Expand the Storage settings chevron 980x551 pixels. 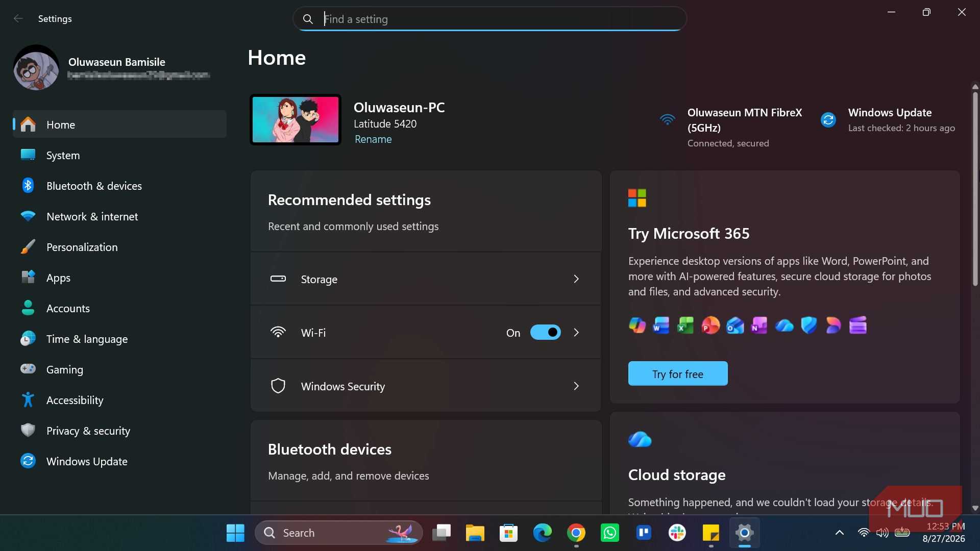click(x=576, y=279)
